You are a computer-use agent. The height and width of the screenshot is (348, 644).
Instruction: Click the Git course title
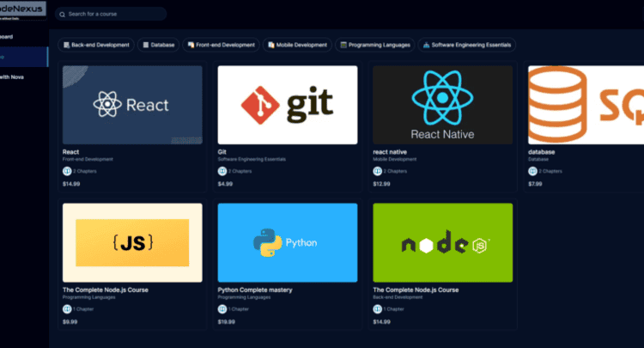coord(222,152)
